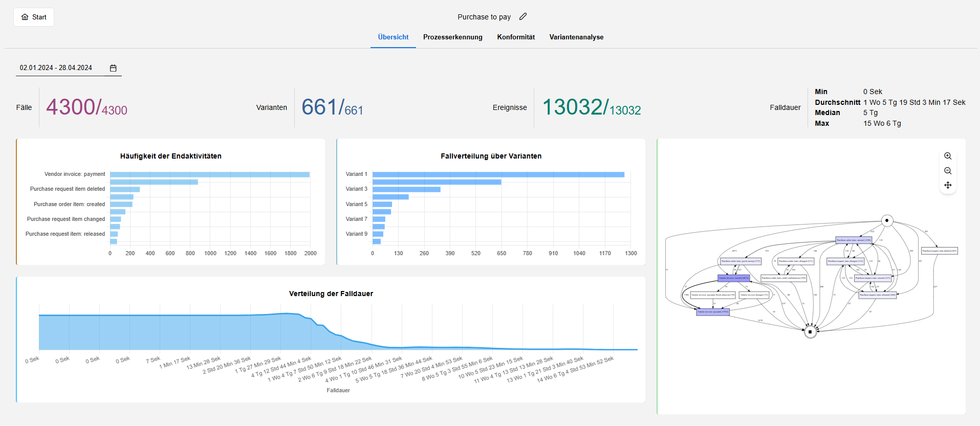The width and height of the screenshot is (980, 426).
Task: Click the process start node circle
Action: click(x=887, y=221)
